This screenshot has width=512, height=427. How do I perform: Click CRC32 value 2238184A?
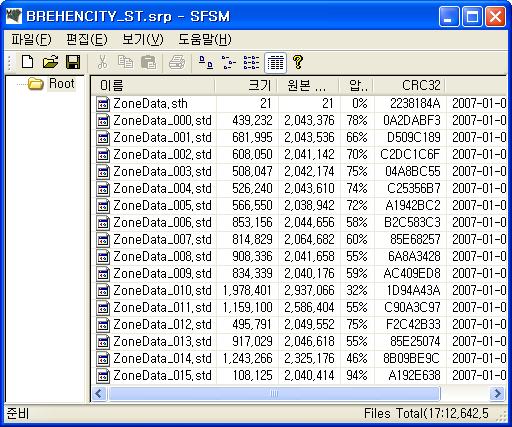415,104
